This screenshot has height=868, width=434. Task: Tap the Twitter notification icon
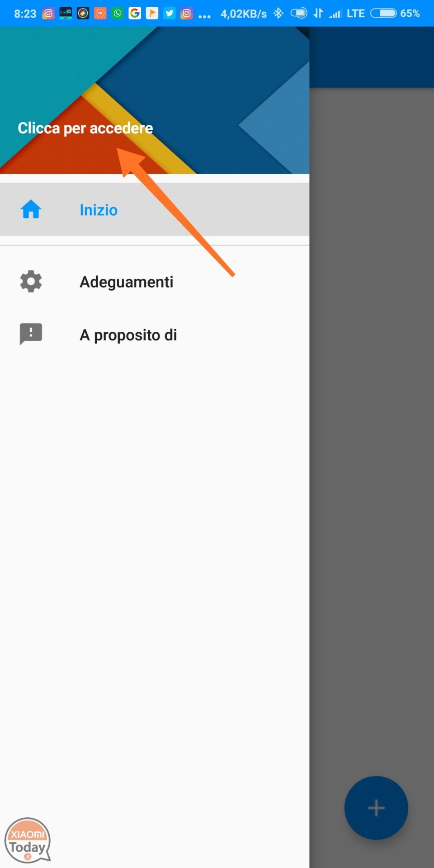(170, 14)
